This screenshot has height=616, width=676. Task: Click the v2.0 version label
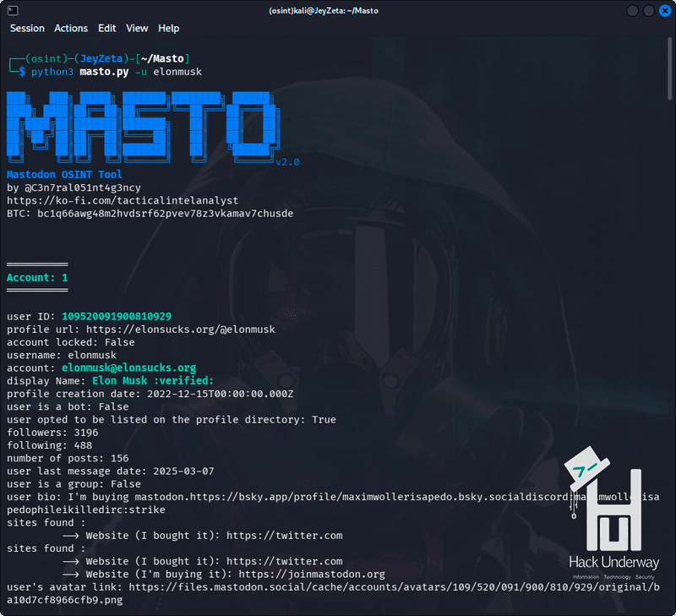pyautogui.click(x=287, y=162)
